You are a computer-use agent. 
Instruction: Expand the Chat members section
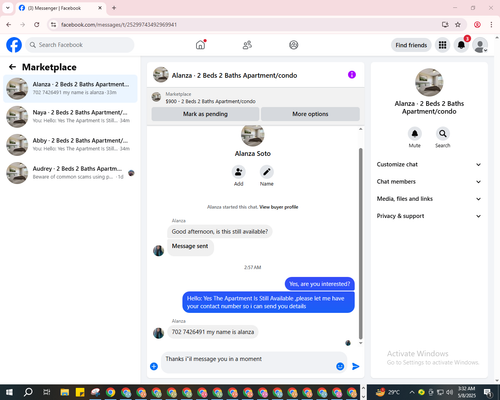[429, 182]
